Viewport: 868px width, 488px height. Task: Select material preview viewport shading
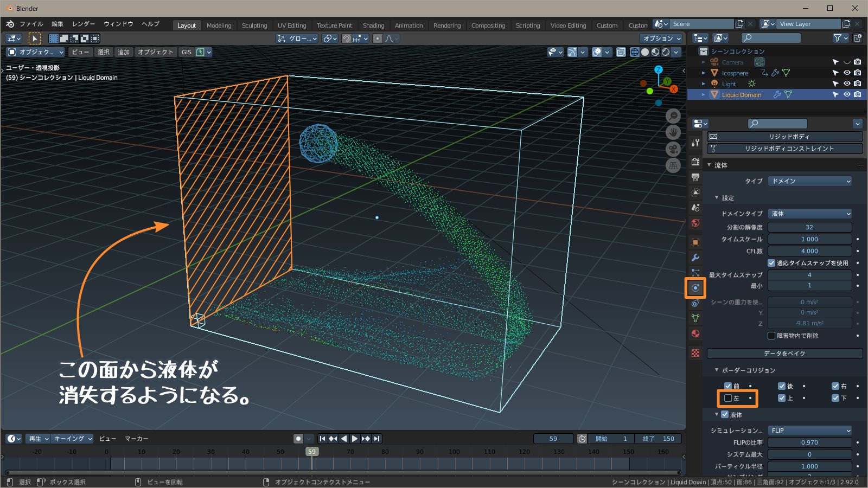[x=655, y=52]
